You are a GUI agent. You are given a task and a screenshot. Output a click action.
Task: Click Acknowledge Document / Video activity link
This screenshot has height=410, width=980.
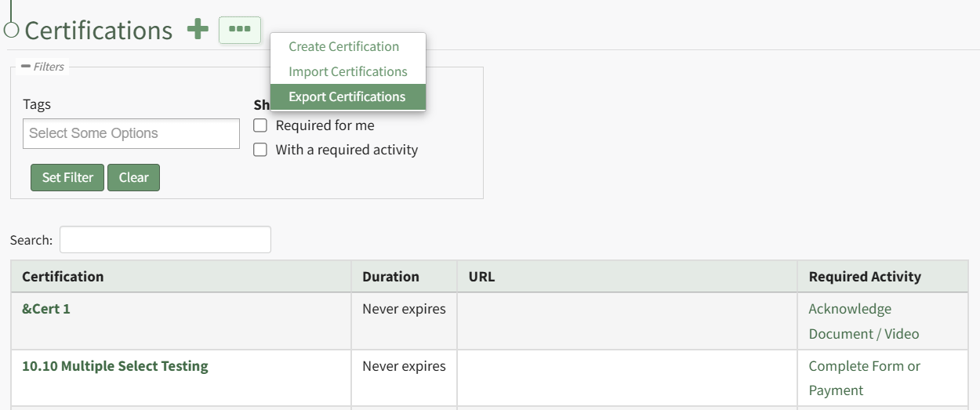pos(862,321)
